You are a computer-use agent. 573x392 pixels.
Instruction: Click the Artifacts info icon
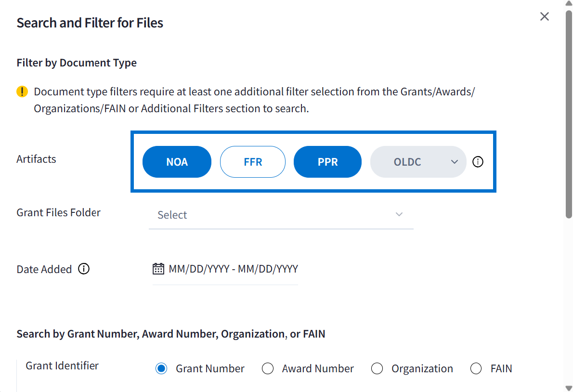click(x=478, y=162)
